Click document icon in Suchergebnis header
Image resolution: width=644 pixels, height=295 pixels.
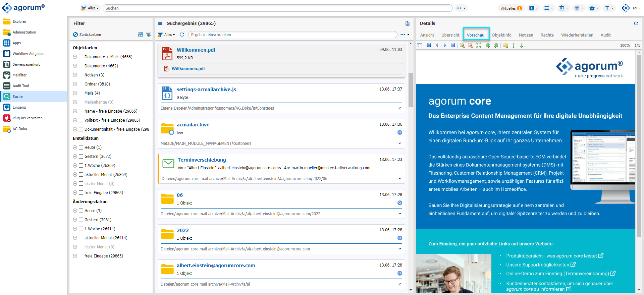(408, 23)
